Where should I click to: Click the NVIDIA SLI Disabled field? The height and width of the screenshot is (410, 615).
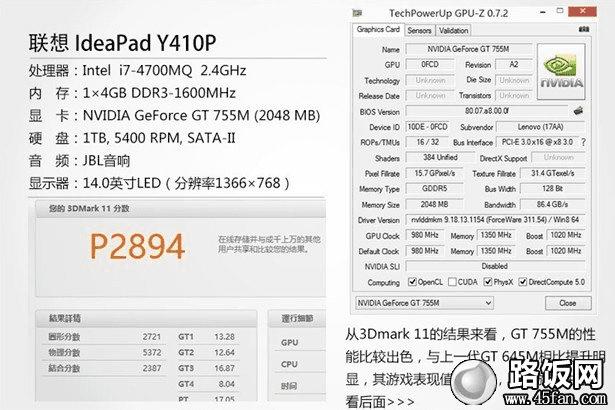point(495,266)
